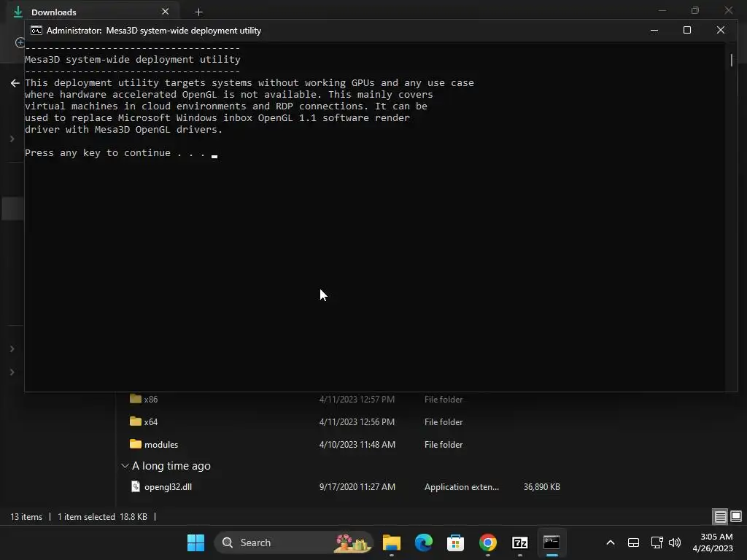
Task: Switch to details view layout
Action: 720,516
